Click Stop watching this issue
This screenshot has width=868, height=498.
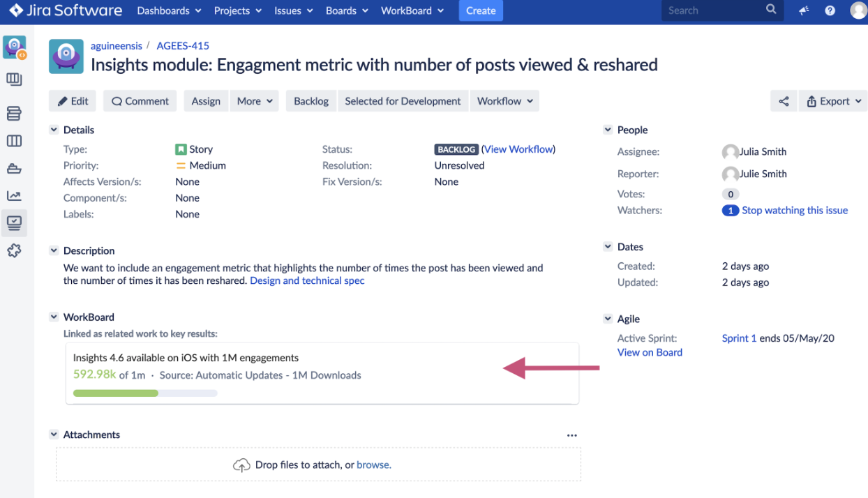click(795, 210)
